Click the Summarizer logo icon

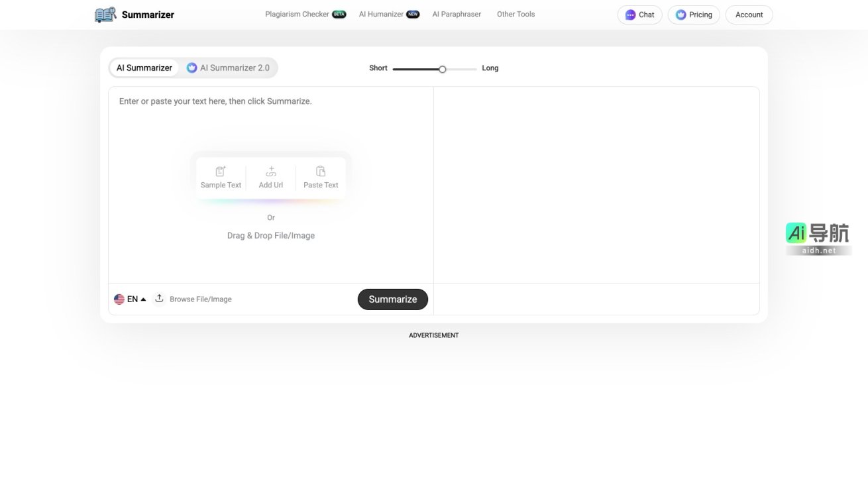(x=105, y=14)
